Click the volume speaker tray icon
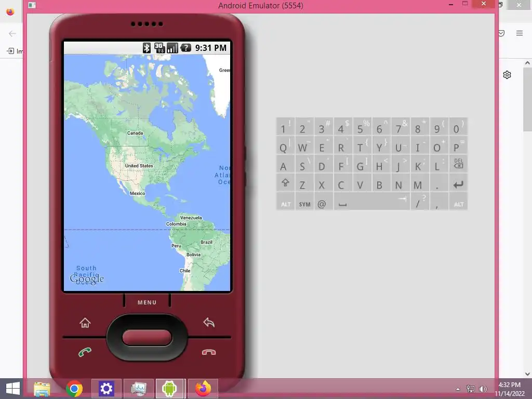Viewport: 532px width, 399px height. (x=483, y=389)
